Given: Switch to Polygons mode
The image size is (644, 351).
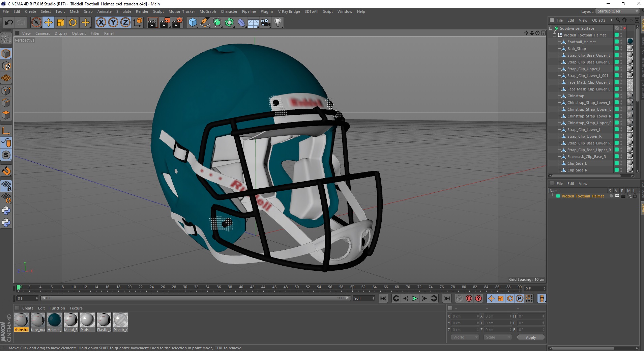Looking at the screenshot, I should [x=6, y=115].
